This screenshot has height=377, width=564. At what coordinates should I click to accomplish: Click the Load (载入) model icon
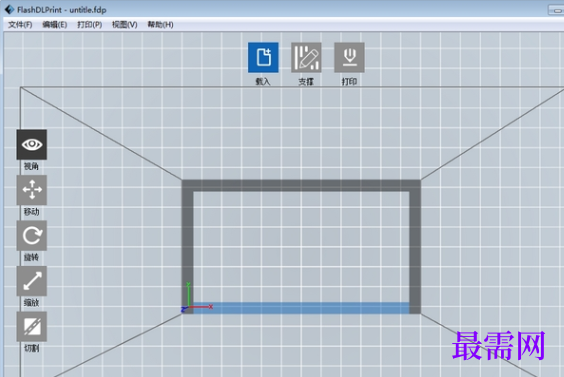263,58
